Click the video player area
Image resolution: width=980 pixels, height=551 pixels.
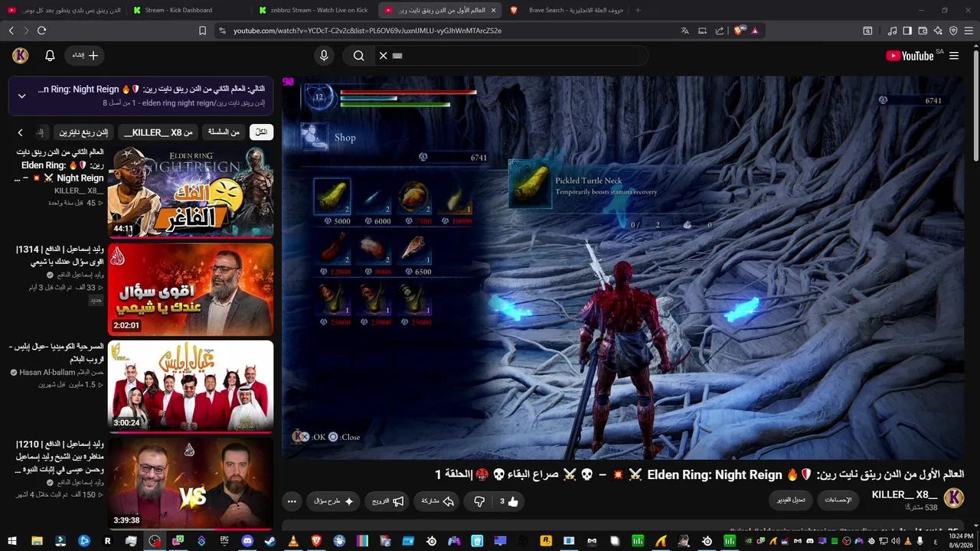coord(623,268)
